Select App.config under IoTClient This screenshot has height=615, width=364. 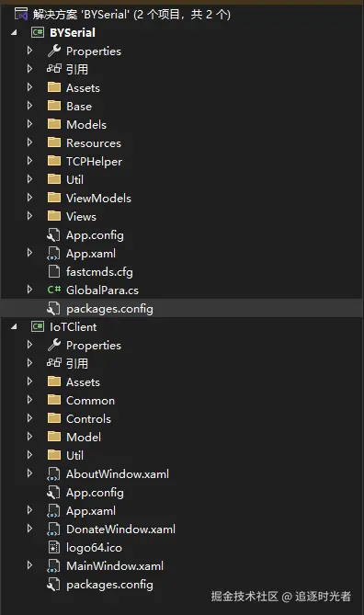coord(95,493)
